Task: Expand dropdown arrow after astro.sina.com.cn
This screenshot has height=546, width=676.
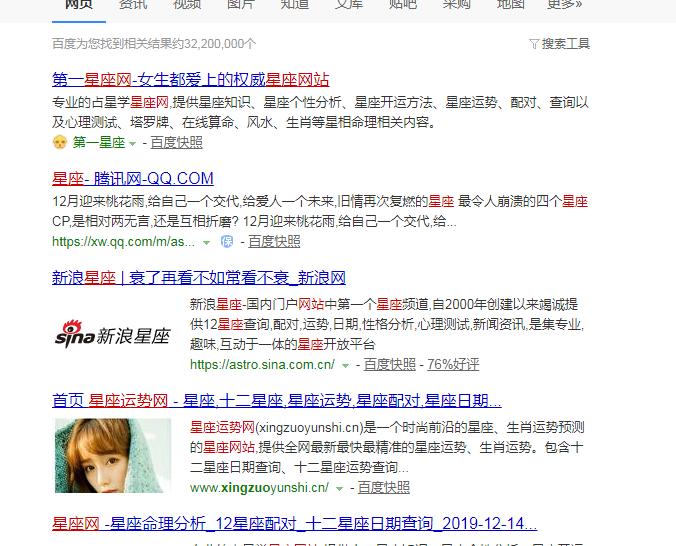Action: 345,366
